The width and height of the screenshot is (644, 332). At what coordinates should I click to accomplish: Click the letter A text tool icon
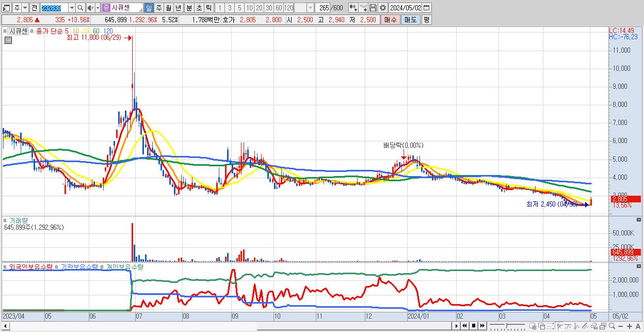pos(638,326)
